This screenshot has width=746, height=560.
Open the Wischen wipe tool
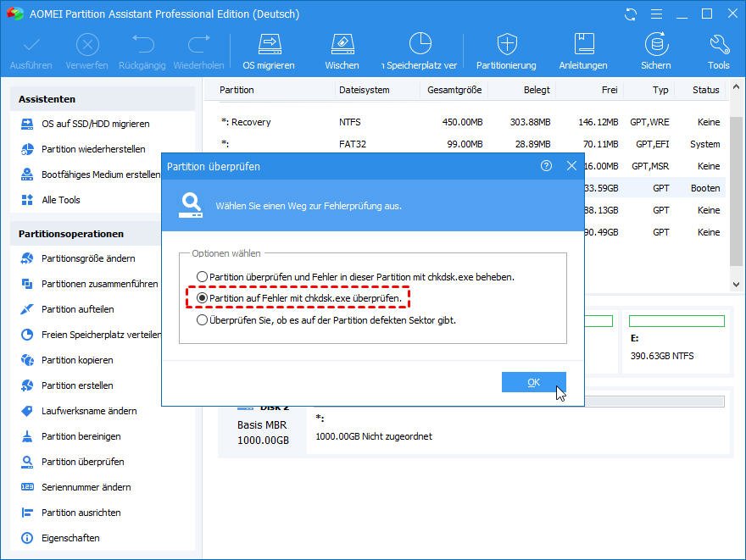coord(342,52)
